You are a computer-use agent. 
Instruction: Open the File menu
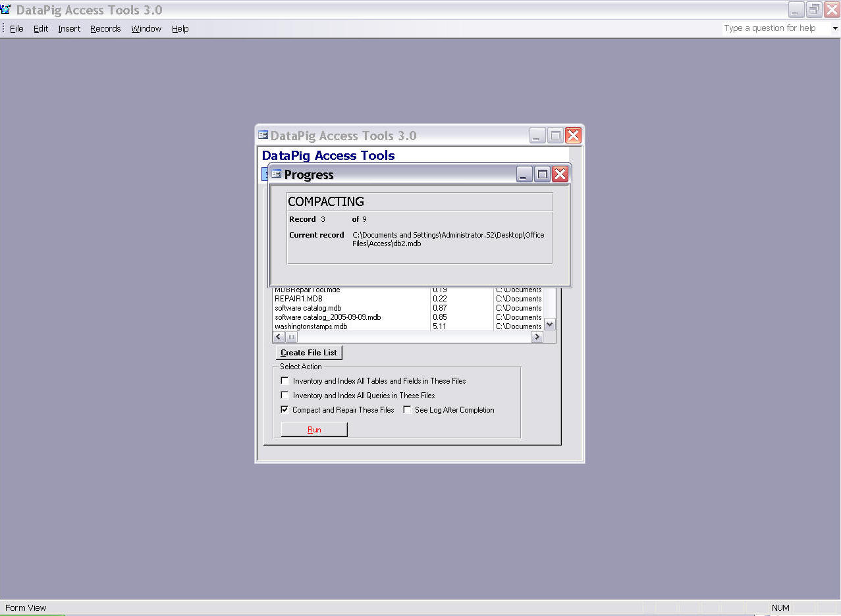pos(16,29)
